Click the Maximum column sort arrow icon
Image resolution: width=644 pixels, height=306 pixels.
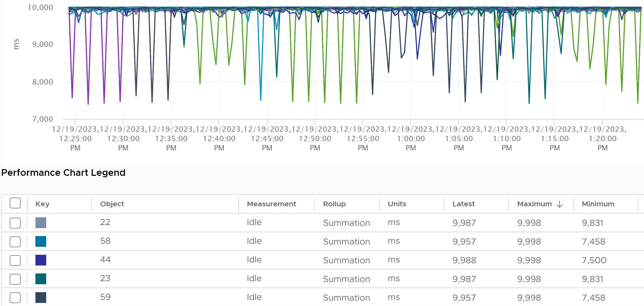tap(560, 204)
